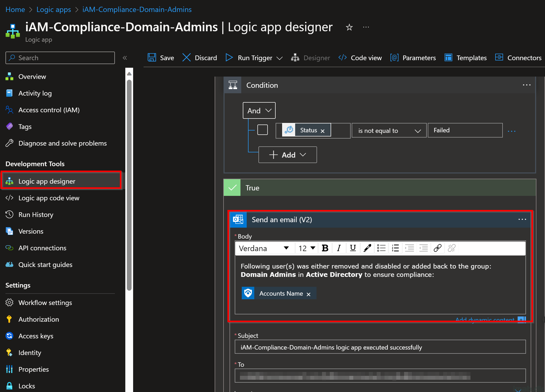Open Templates from the toolbar
The width and height of the screenshot is (545, 392).
click(x=466, y=58)
